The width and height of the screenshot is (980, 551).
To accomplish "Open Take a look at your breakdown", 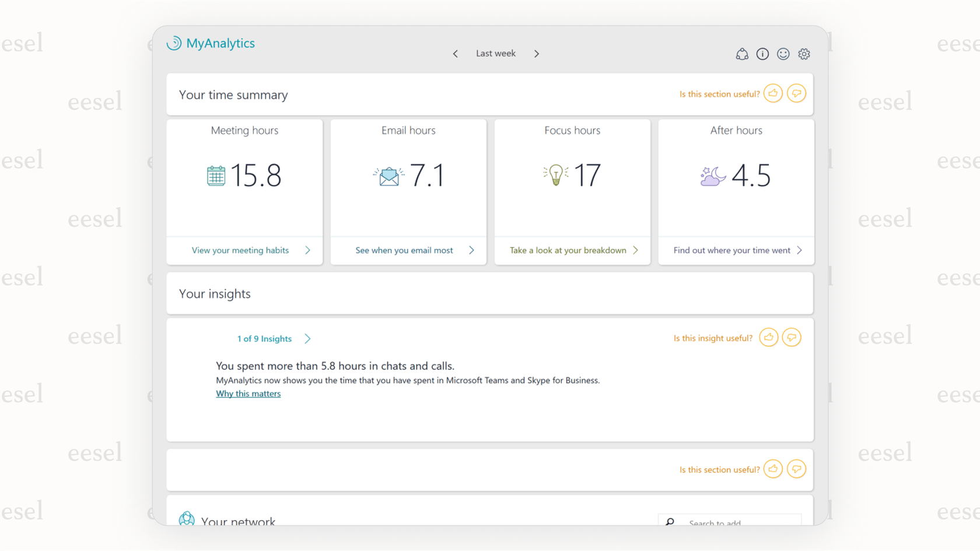I will click(x=568, y=250).
